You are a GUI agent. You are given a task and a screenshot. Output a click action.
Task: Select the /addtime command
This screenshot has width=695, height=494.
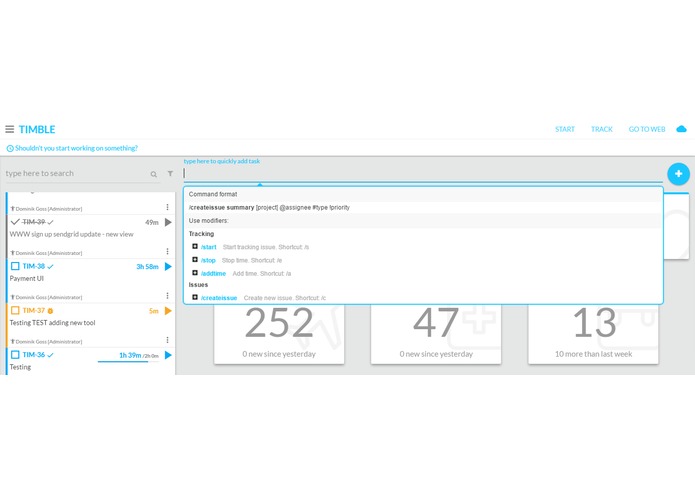pos(213,274)
